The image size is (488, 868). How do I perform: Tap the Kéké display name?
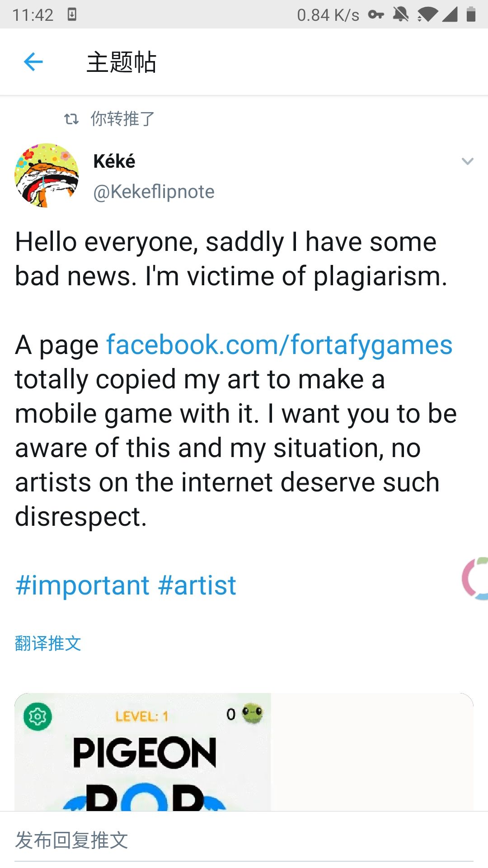[x=114, y=161]
